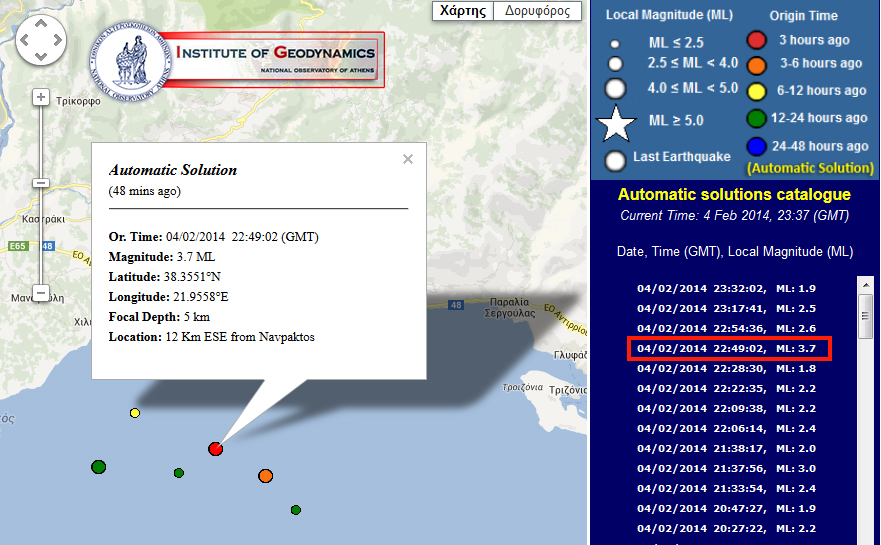Zoom in with the plus button

41,97
